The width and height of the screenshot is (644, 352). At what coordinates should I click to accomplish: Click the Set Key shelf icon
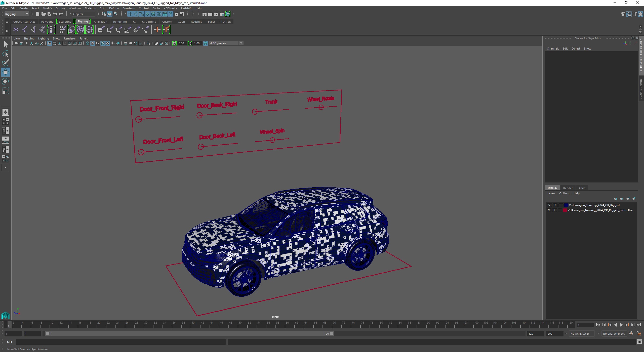[x=157, y=30]
